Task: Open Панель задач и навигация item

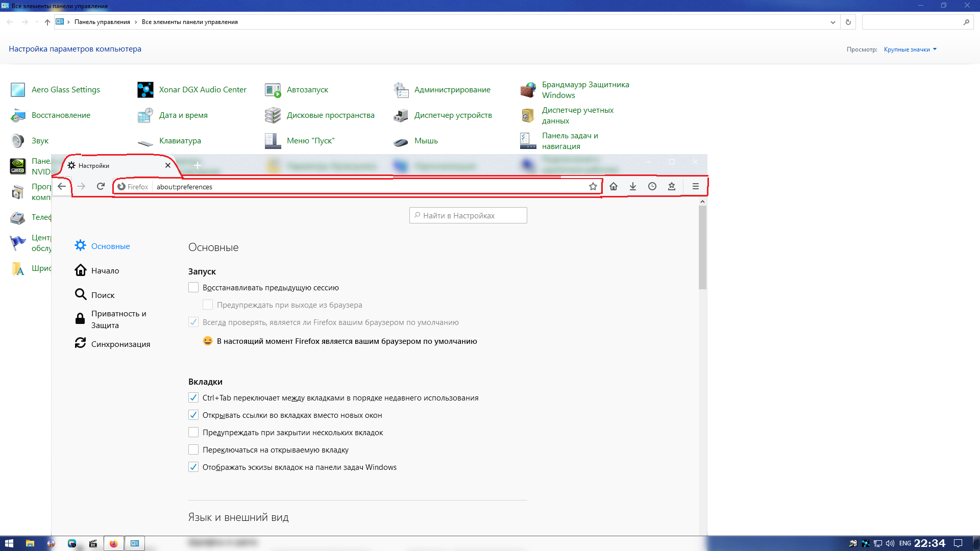Action: tap(559, 141)
